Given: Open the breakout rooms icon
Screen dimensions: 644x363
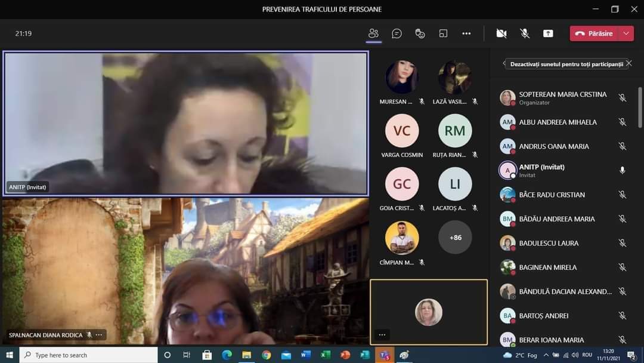Looking at the screenshot, I should click(443, 33).
